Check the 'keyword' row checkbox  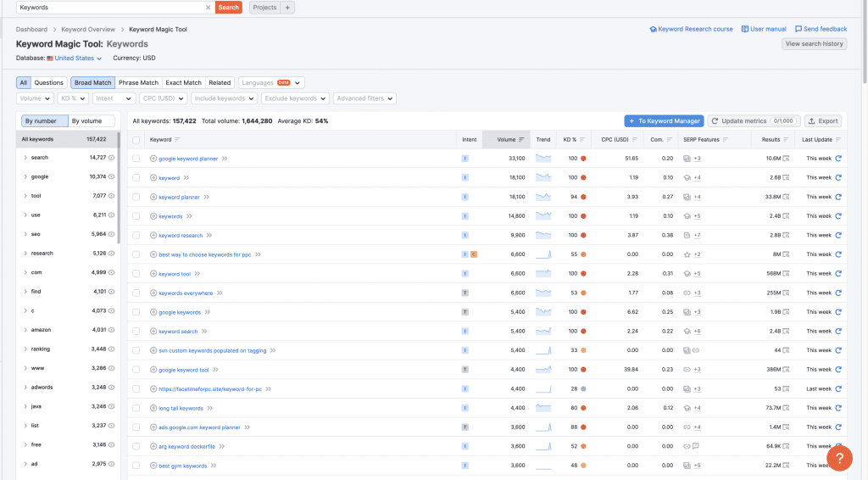pyautogui.click(x=136, y=178)
